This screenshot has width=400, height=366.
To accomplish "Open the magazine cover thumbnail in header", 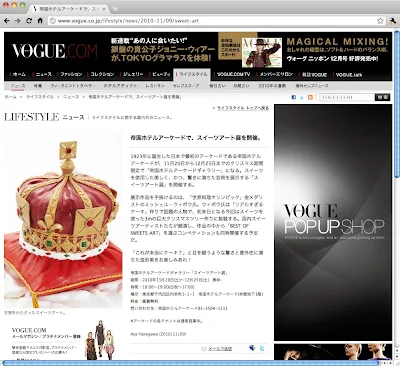I will tap(262, 52).
